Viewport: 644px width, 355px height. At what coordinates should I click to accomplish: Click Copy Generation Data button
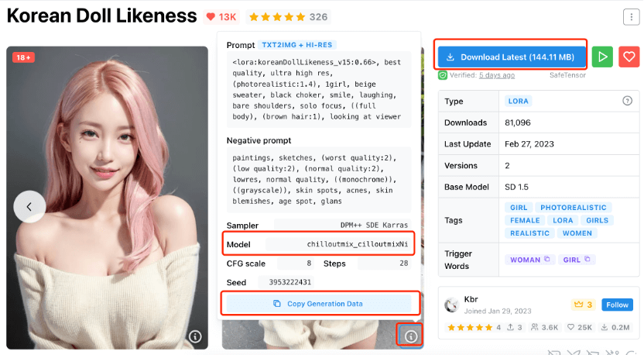tap(319, 304)
